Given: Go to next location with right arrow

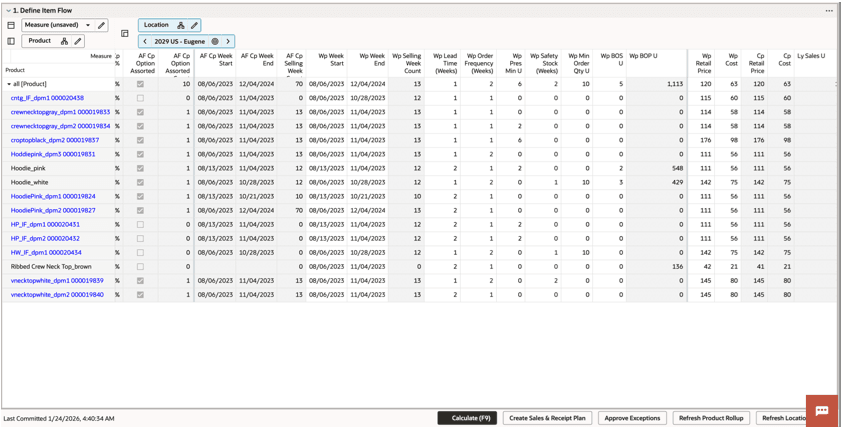Looking at the screenshot, I should click(x=228, y=41).
